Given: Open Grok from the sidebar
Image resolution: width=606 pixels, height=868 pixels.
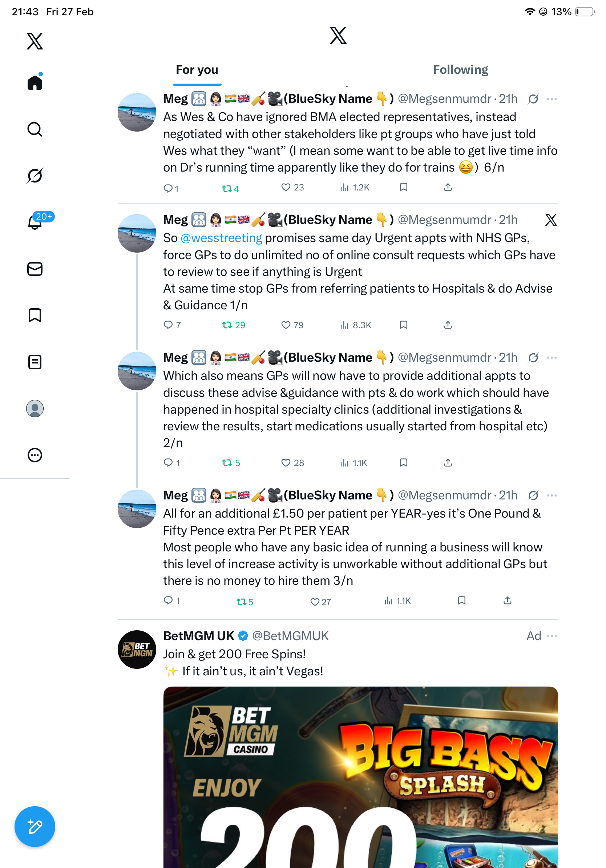Looking at the screenshot, I should click(x=35, y=176).
